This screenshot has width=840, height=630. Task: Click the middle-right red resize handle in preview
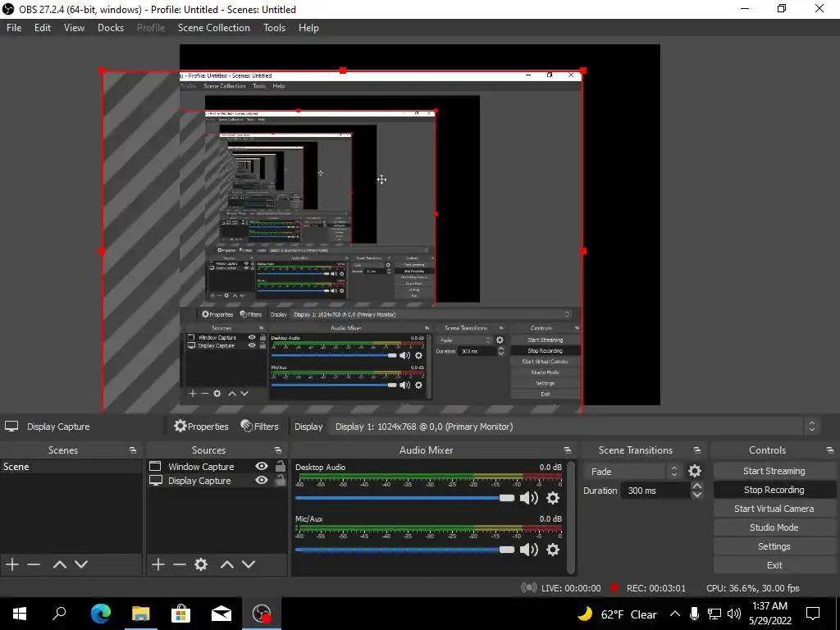(583, 251)
